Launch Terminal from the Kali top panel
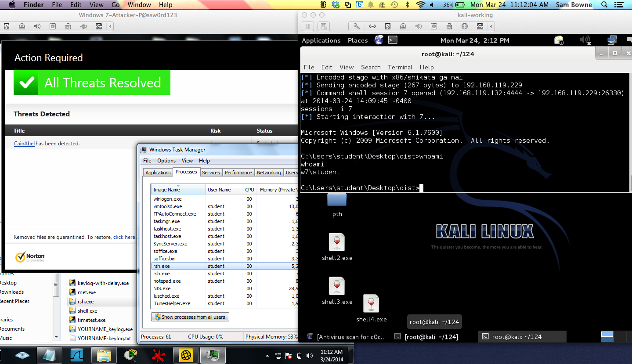This screenshot has width=632, height=364. (x=393, y=40)
